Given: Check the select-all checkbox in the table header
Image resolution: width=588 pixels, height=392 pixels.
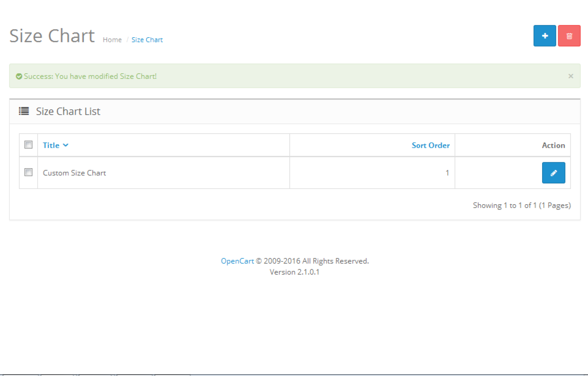Looking at the screenshot, I should pos(28,145).
